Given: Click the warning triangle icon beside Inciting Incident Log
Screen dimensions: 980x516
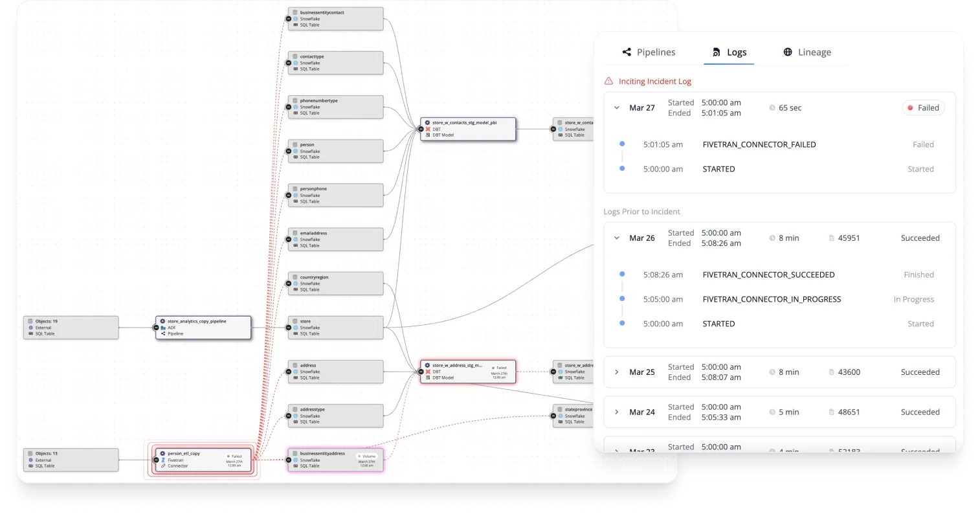Looking at the screenshot, I should coord(608,82).
